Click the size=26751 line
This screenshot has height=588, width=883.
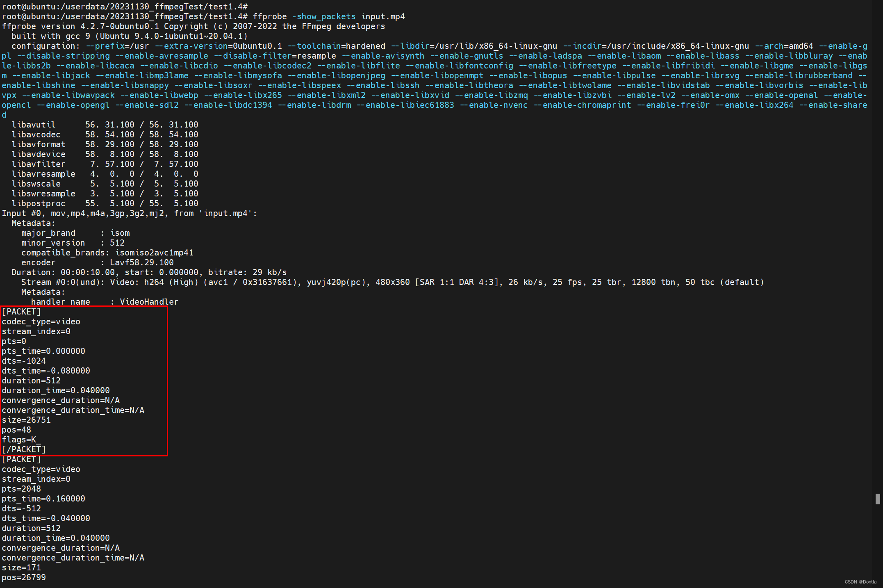point(26,420)
